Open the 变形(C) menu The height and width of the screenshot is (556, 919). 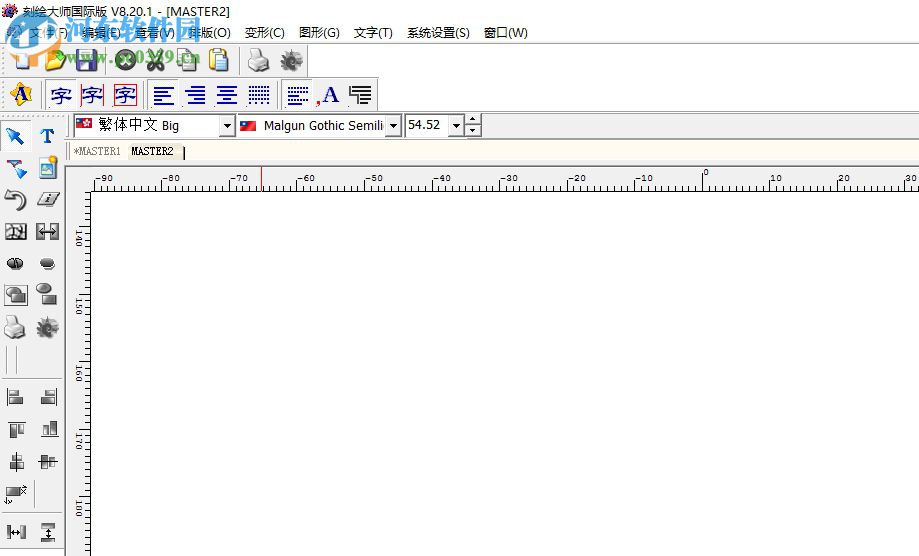264,33
